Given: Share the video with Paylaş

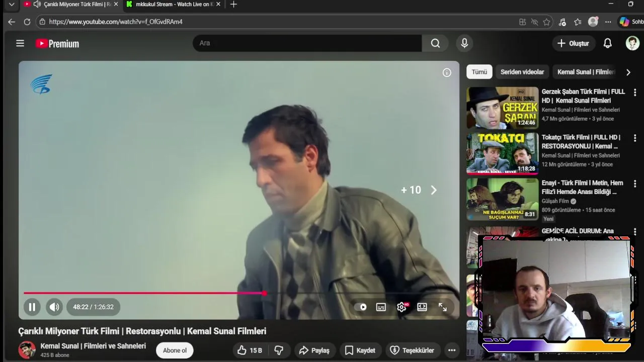Looking at the screenshot, I should pos(314,350).
